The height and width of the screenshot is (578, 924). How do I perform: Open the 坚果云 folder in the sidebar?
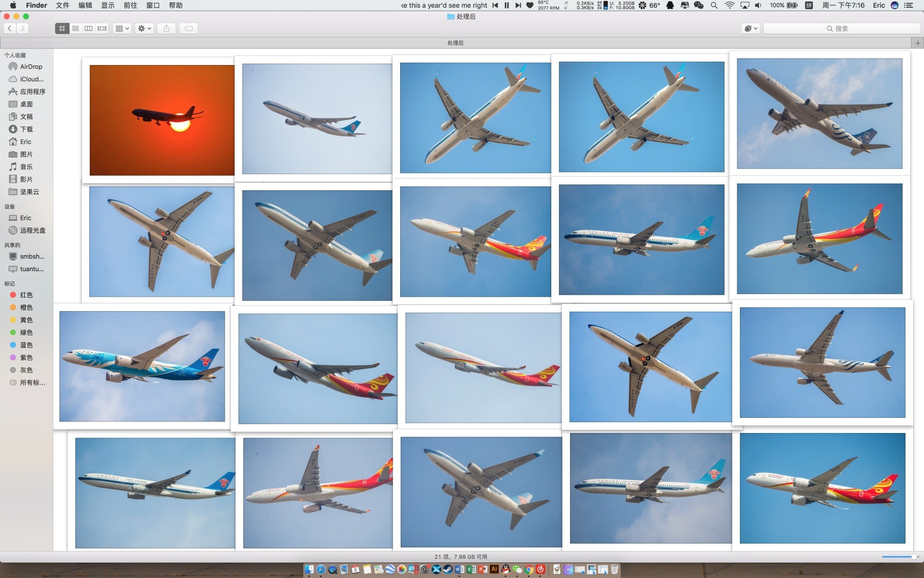[24, 192]
